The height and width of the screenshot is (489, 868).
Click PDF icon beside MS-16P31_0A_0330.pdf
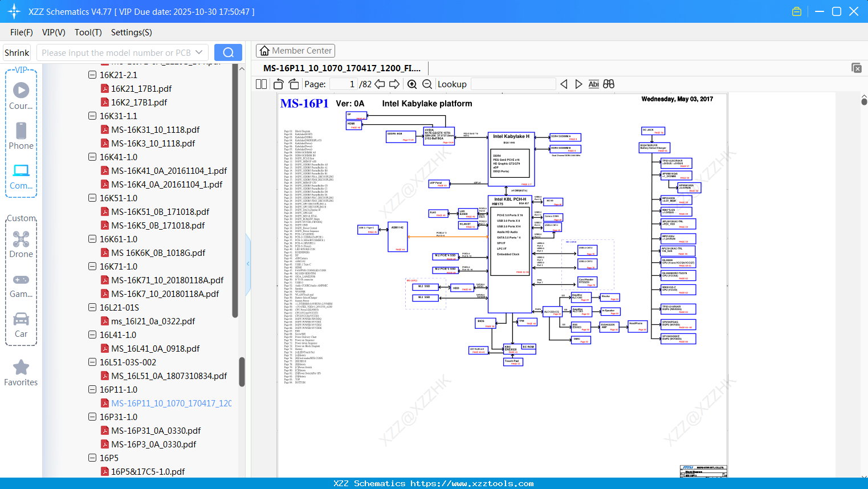pos(105,430)
